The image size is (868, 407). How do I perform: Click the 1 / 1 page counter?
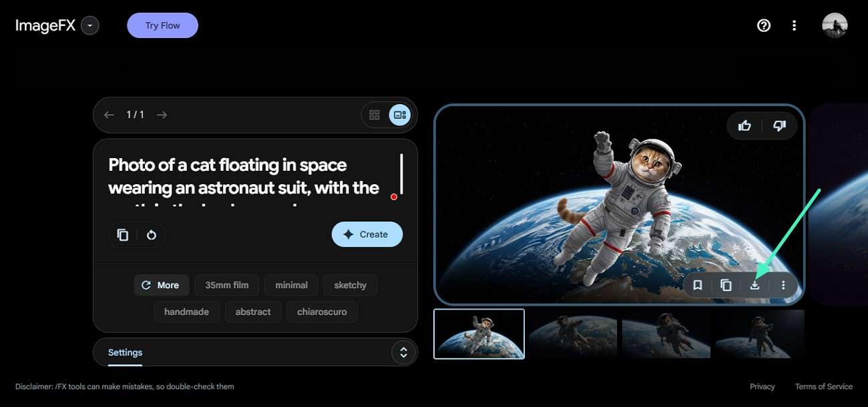click(x=136, y=115)
